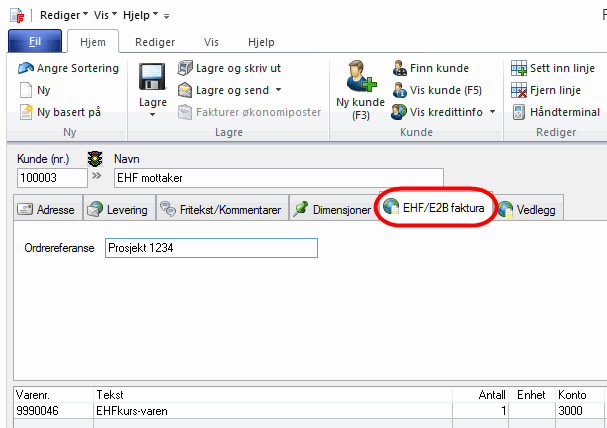Click the Ordrereferanse input field
Image resolution: width=607 pixels, height=428 pixels.
point(210,248)
